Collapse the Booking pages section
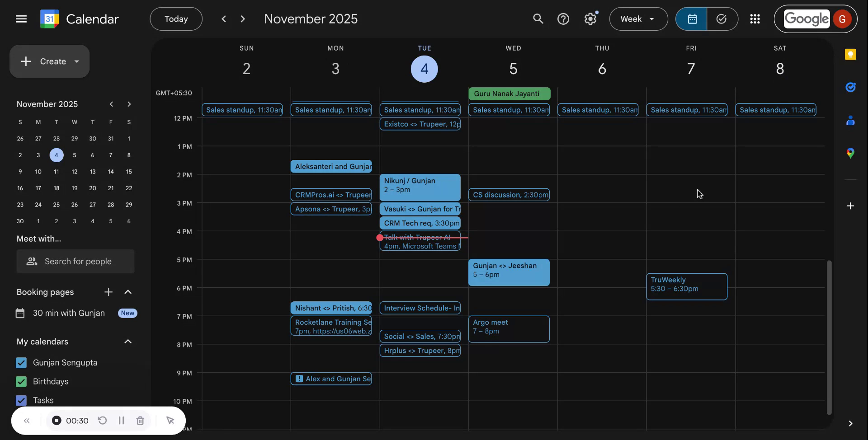Viewport: 868px width, 440px height. tap(128, 292)
